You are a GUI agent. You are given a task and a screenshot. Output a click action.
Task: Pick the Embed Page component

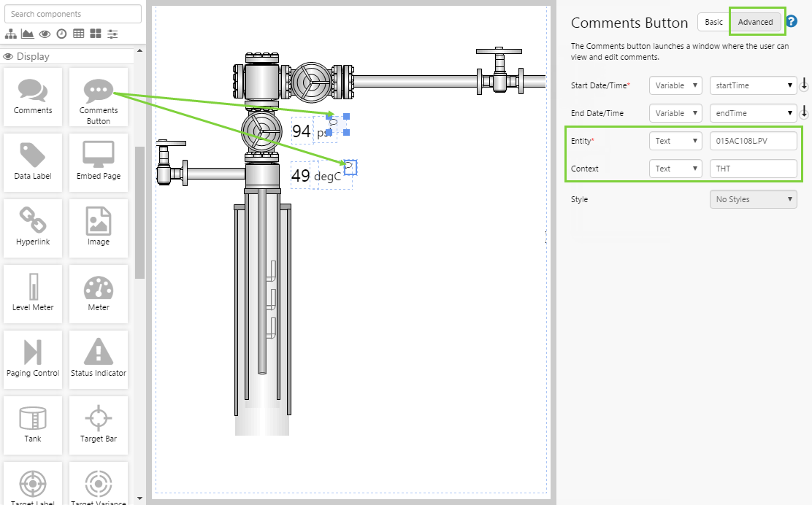(98, 162)
